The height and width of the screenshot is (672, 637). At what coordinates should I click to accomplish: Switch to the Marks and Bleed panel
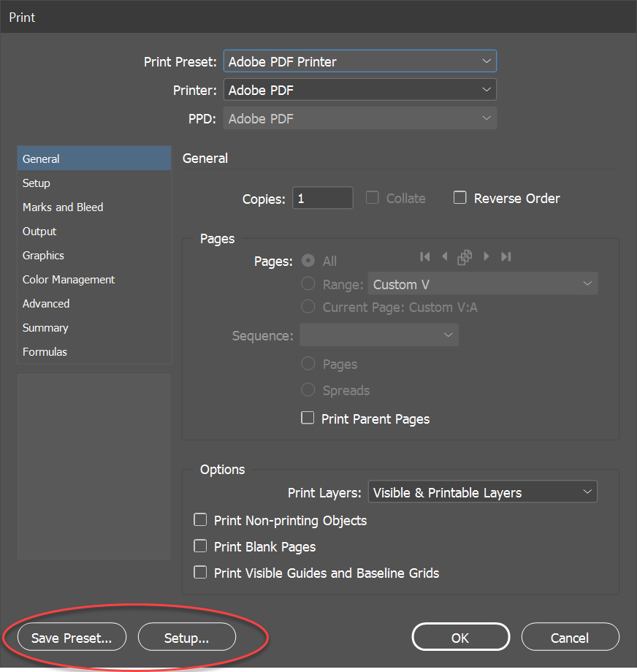click(63, 207)
